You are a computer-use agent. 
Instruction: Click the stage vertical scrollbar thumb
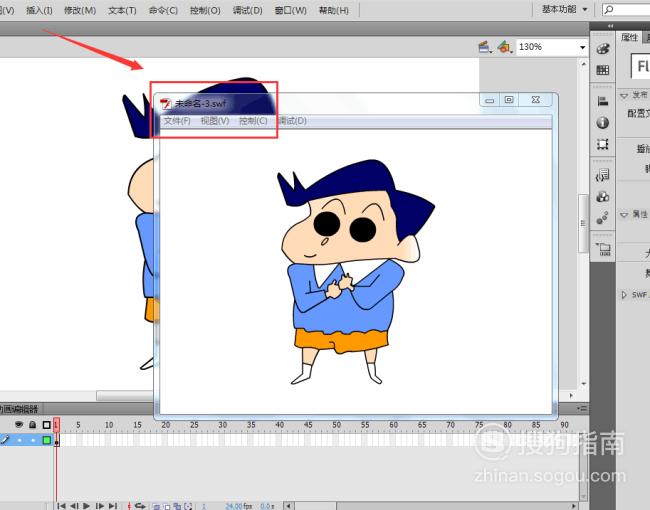tap(583, 223)
